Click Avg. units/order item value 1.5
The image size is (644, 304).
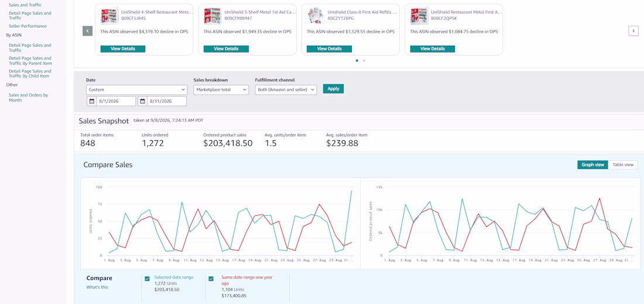(270, 143)
